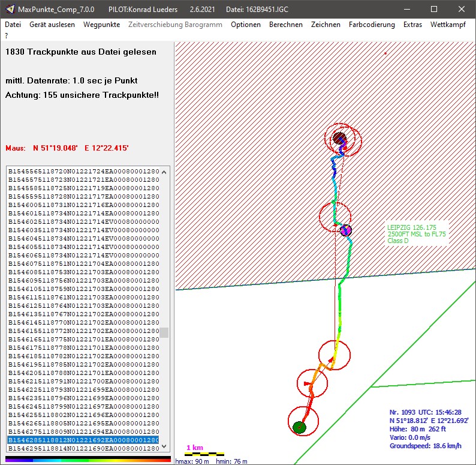Select row B1546075118751N01221704 in track list

[x=83, y=264]
